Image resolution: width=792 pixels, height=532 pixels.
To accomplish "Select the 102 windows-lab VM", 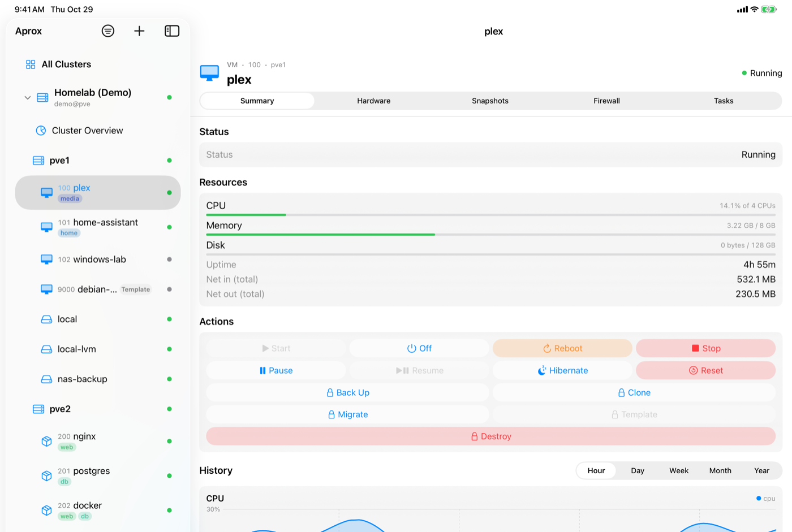I will coord(98,259).
